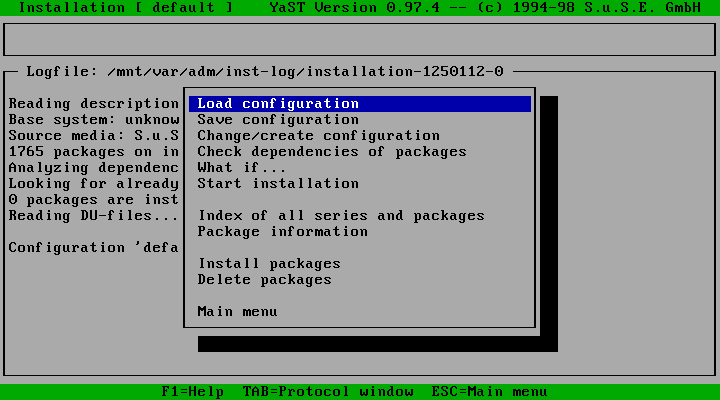Click the empty message box at top
The width and height of the screenshot is (720, 400).
tap(360, 40)
